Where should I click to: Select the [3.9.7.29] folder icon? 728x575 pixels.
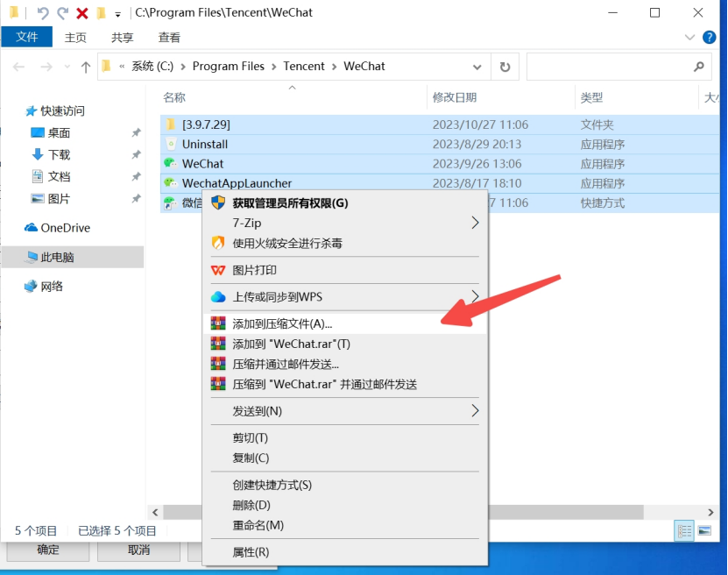[x=171, y=124]
